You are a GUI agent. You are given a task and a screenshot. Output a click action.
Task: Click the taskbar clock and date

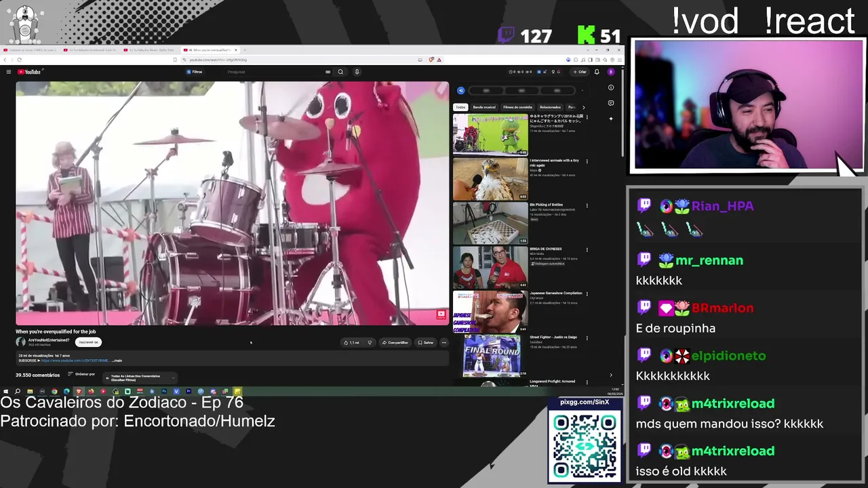614,391
